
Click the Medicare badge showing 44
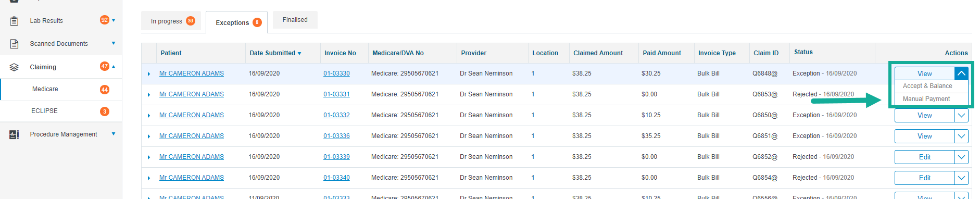pos(105,90)
